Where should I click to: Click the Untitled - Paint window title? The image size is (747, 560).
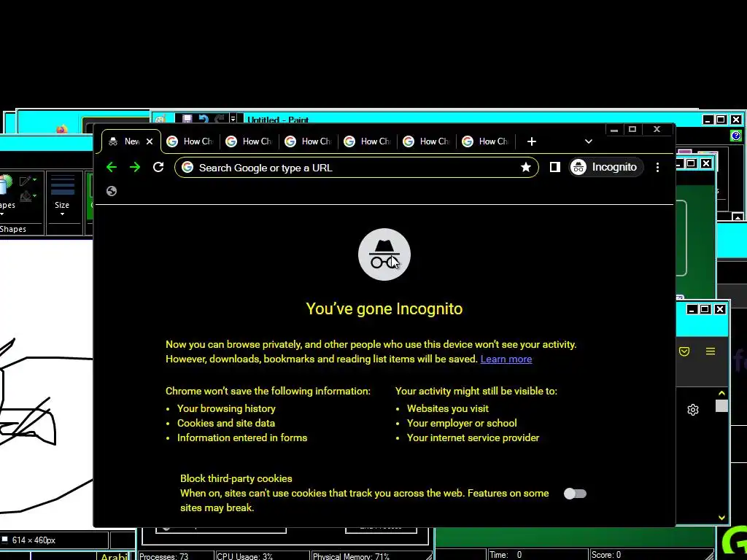coord(278,120)
